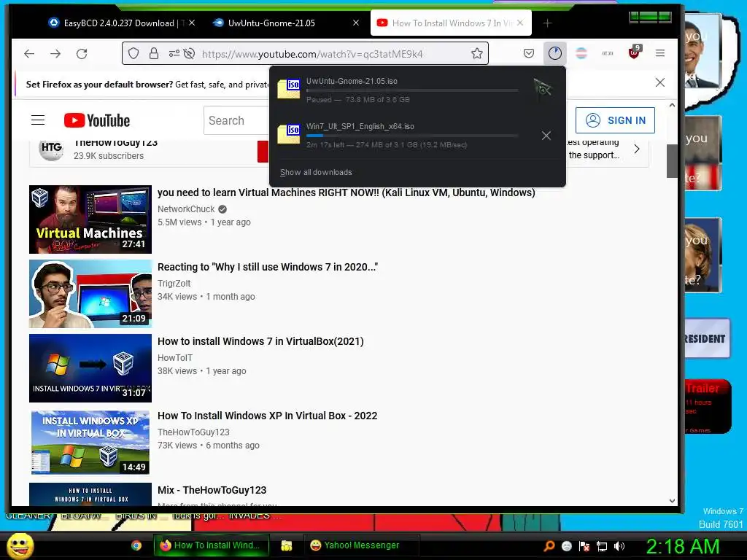The image size is (747, 560).
Task: Click the Win7_Ult_SP1 iso file icon
Action: tap(289, 134)
